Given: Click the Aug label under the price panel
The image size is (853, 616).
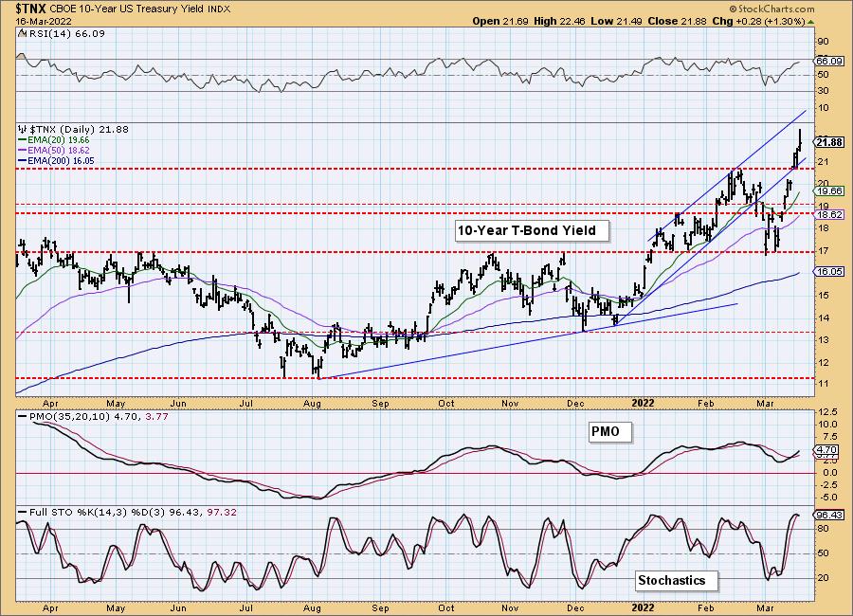Looking at the screenshot, I should (x=312, y=403).
